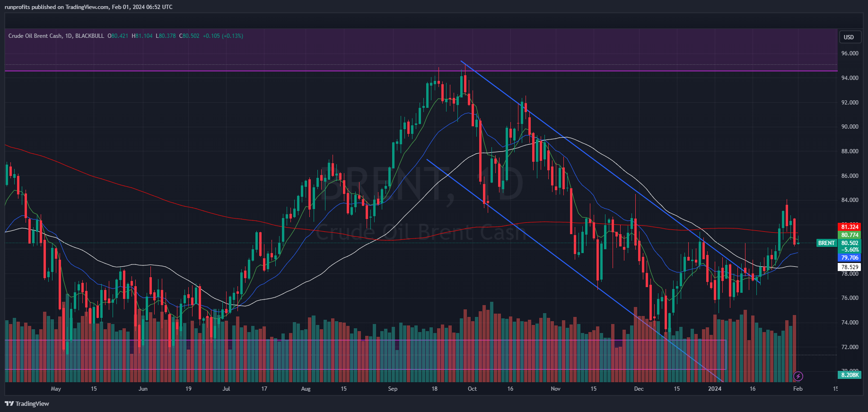Click the 8.208K volume label
The width and height of the screenshot is (868, 412).
click(x=850, y=375)
